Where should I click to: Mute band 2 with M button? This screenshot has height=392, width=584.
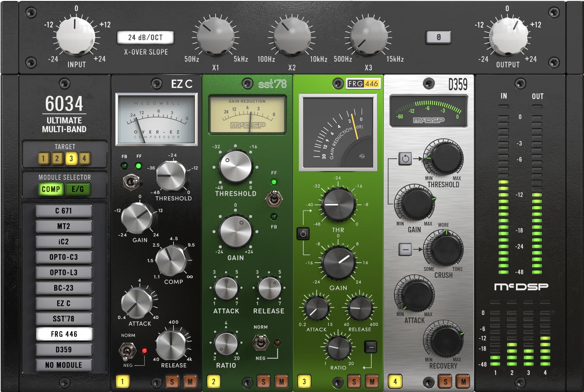tap(282, 381)
